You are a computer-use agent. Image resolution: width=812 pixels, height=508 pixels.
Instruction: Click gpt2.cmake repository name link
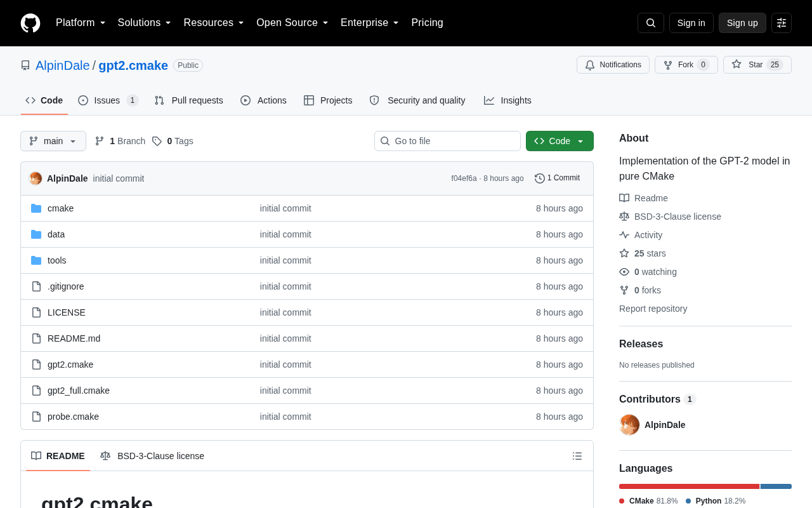(133, 65)
